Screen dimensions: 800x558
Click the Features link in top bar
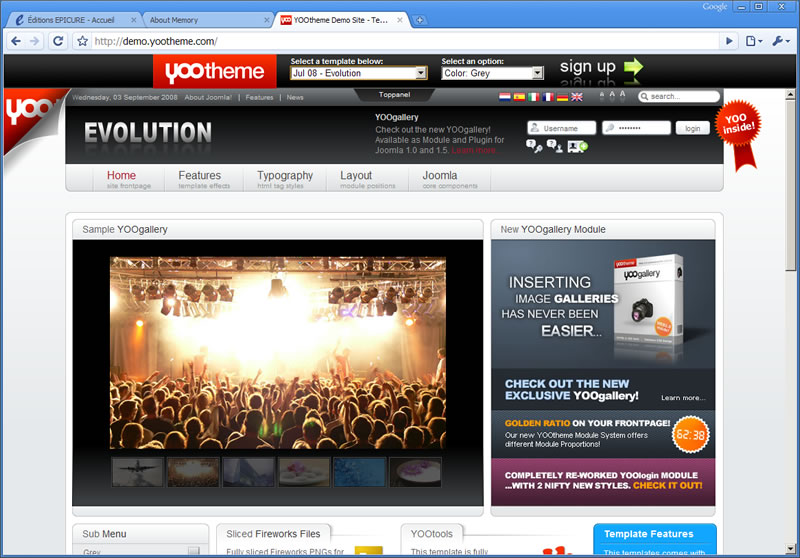point(259,97)
